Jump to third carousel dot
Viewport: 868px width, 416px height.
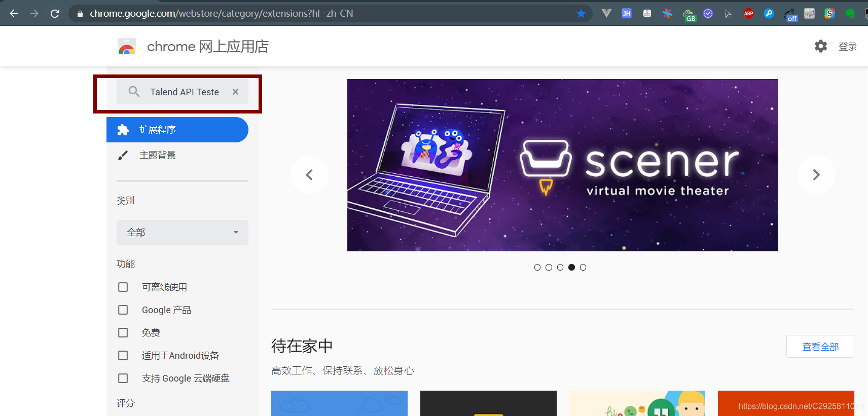pos(560,268)
